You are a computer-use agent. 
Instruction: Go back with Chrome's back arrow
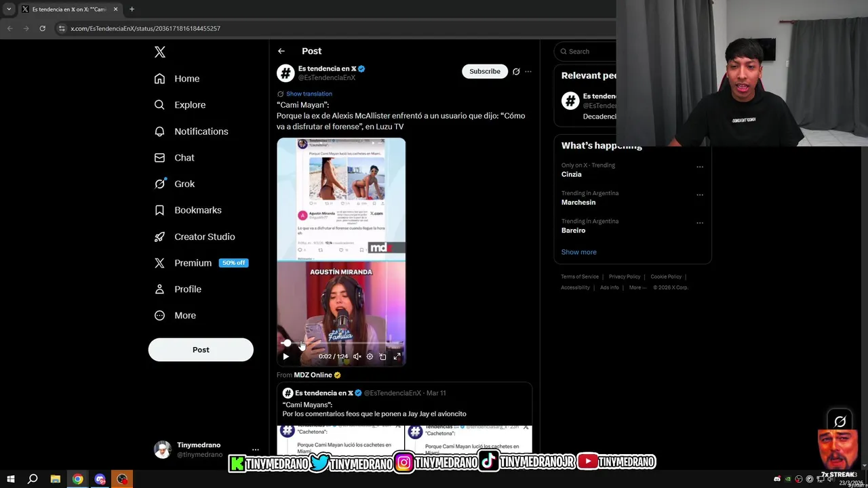tap(9, 28)
